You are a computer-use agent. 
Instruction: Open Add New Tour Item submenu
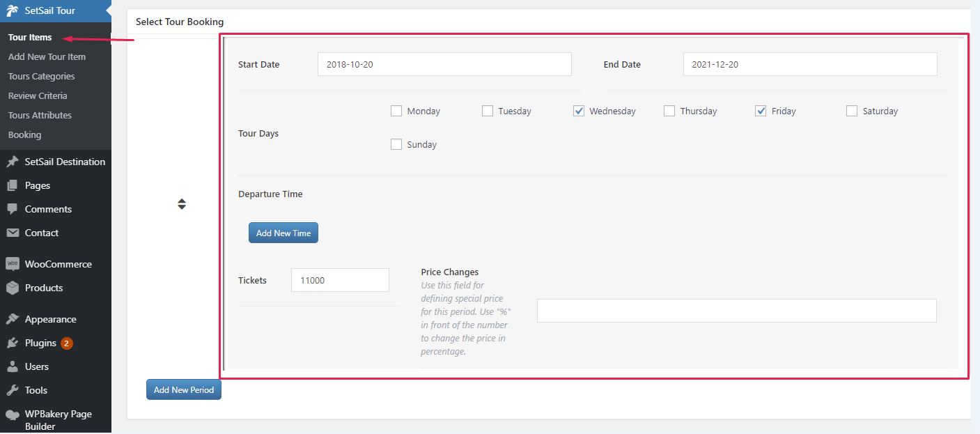(47, 56)
